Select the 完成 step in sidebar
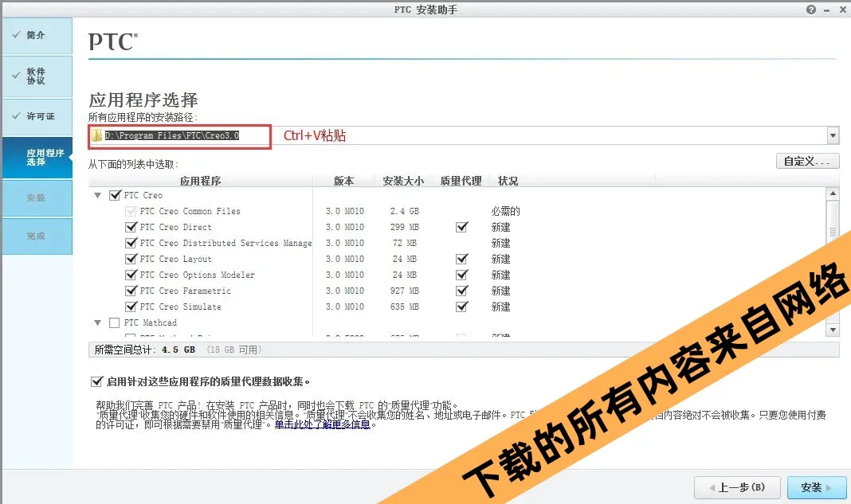 point(37,236)
